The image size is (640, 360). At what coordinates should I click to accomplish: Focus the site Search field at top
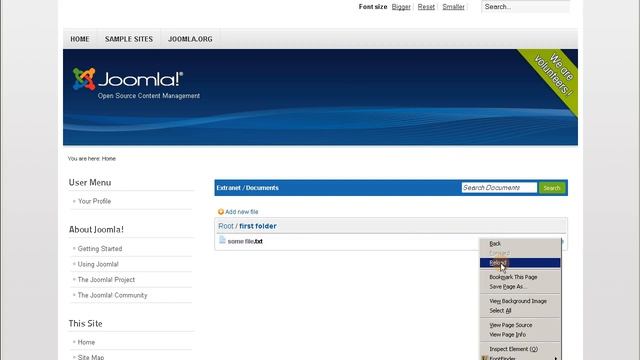point(525,7)
